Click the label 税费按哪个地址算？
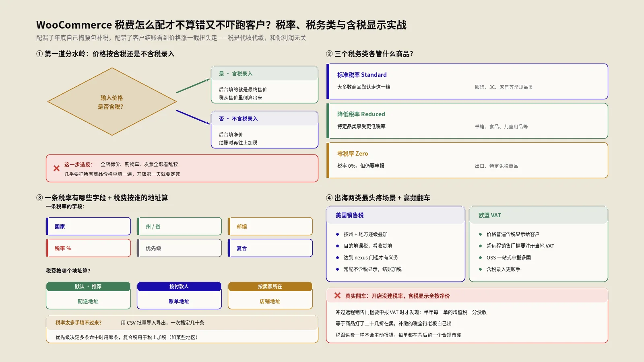This screenshot has width=644, height=362. coord(68,271)
